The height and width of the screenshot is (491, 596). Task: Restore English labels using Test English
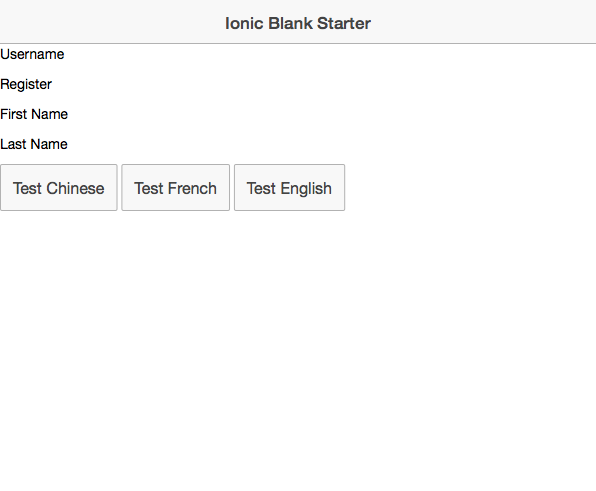click(290, 187)
